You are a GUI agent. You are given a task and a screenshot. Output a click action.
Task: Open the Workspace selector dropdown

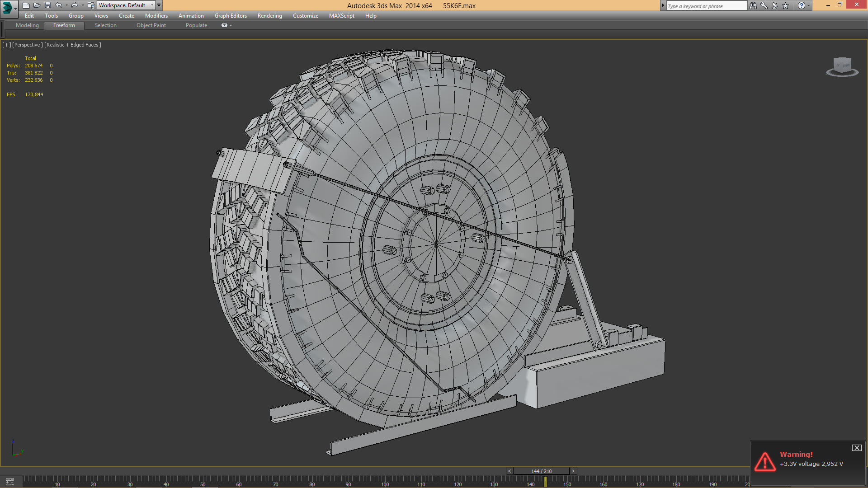(126, 5)
